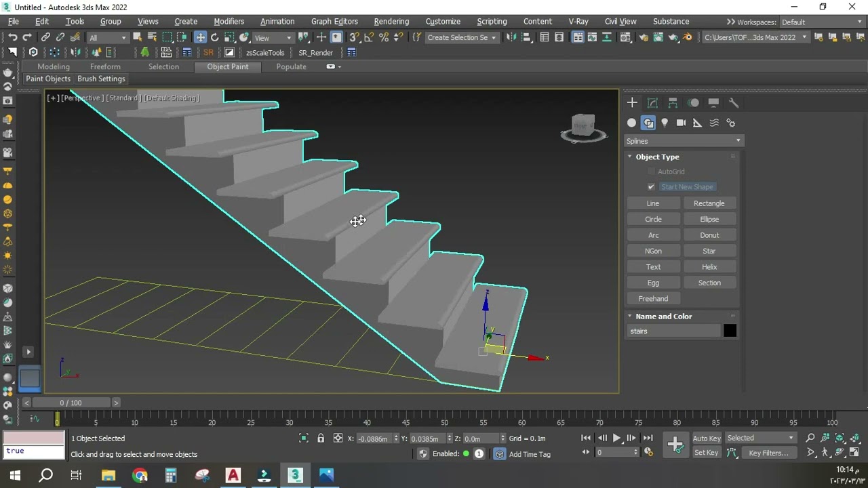
Task: Toggle the Angle Snap icon
Action: [369, 37]
